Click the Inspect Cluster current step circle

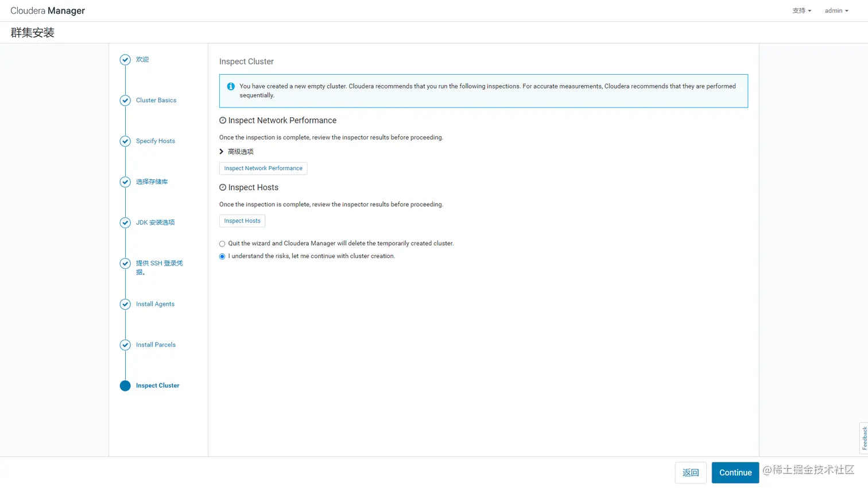125,386
